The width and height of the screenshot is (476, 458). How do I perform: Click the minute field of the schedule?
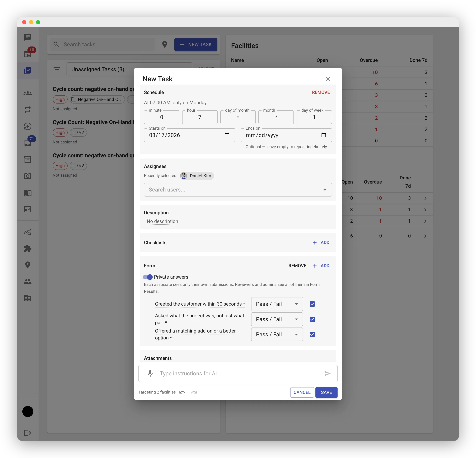(161, 117)
